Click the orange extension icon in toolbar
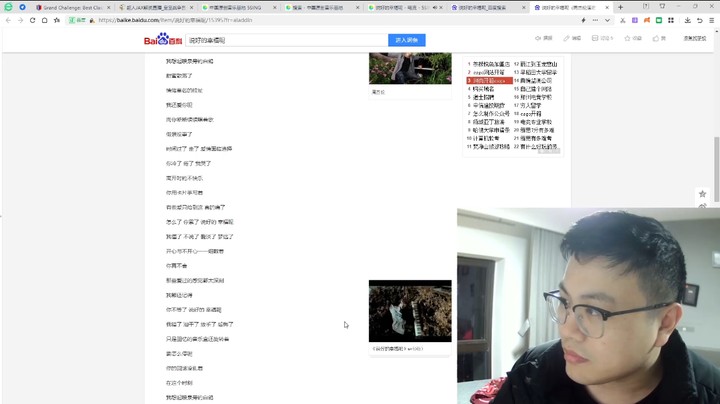 coord(647,20)
